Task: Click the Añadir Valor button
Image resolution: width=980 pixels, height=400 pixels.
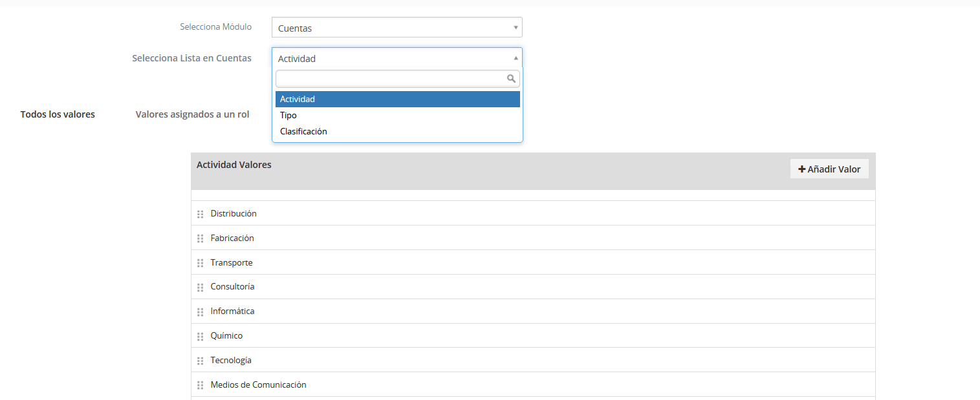Action: click(829, 169)
